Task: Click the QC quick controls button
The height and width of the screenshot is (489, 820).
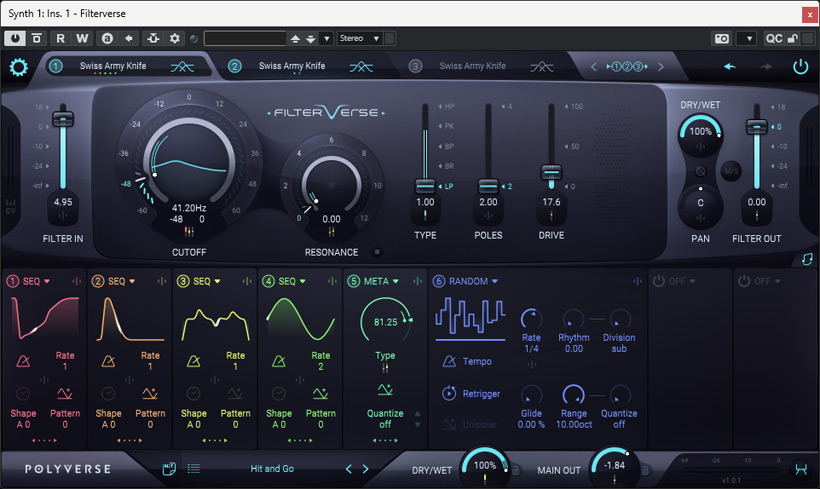Action: tap(773, 39)
